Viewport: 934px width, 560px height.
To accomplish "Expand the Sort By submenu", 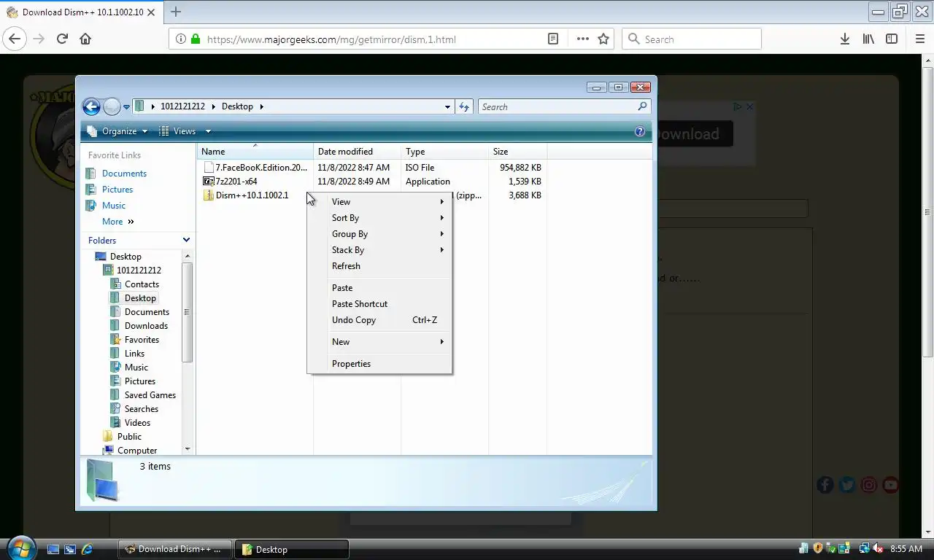I will click(379, 218).
